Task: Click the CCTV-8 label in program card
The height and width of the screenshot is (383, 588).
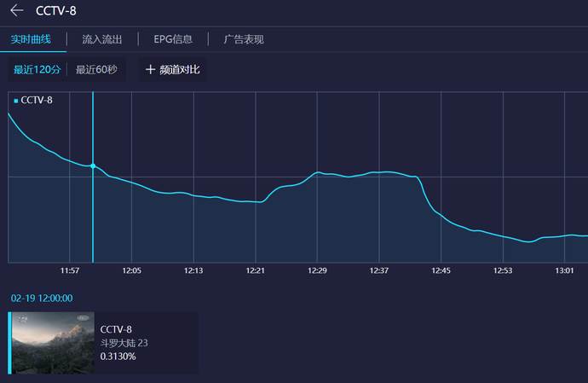Action: pyautogui.click(x=116, y=329)
